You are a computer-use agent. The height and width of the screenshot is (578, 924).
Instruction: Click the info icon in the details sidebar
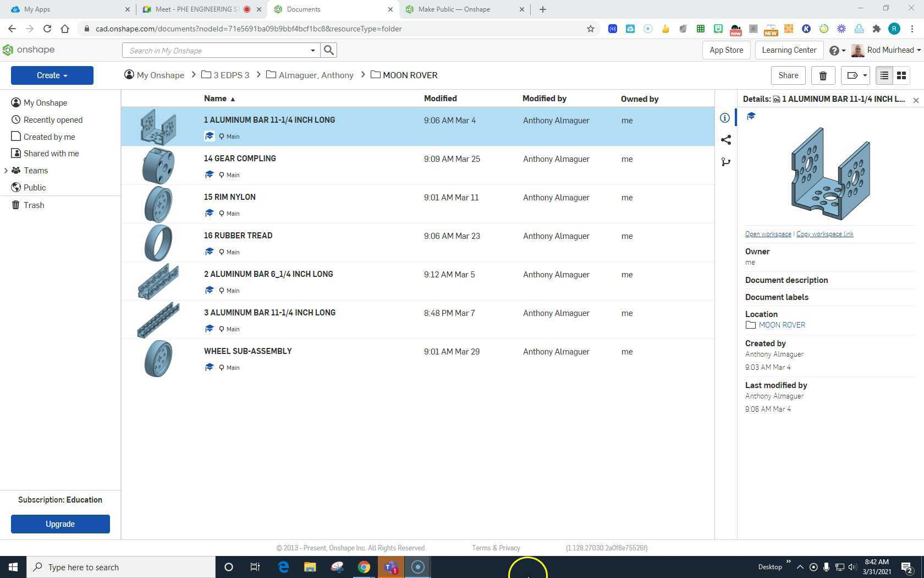click(x=725, y=117)
